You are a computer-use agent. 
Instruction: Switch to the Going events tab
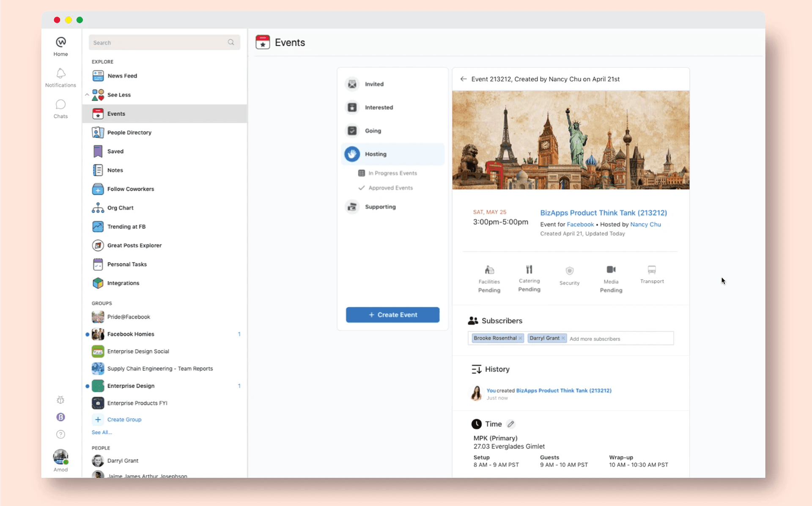tap(373, 131)
